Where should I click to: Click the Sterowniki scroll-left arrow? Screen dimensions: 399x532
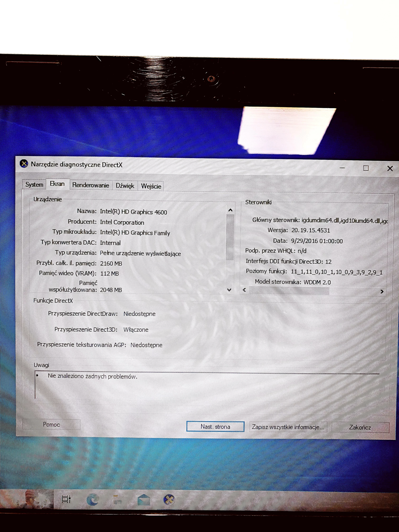click(x=244, y=290)
